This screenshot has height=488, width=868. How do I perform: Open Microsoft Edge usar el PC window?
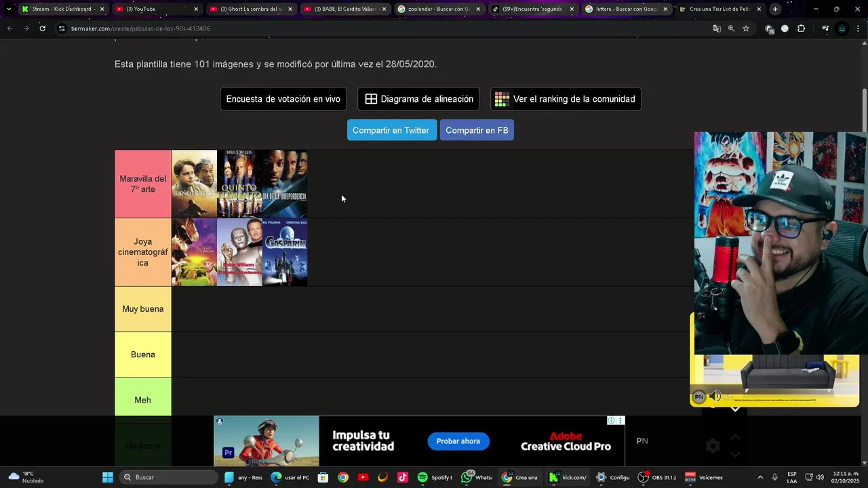tap(290, 477)
